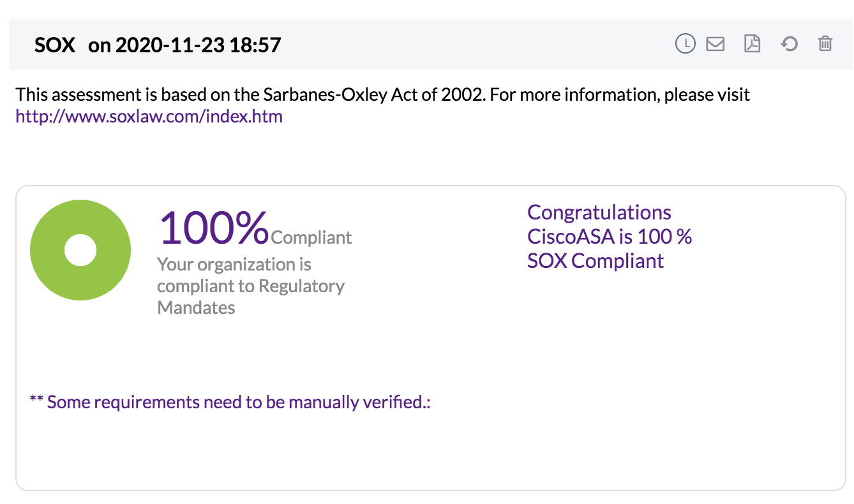Click the large 100% compliance figure
Viewport: 854px width, 504px height.
click(214, 228)
